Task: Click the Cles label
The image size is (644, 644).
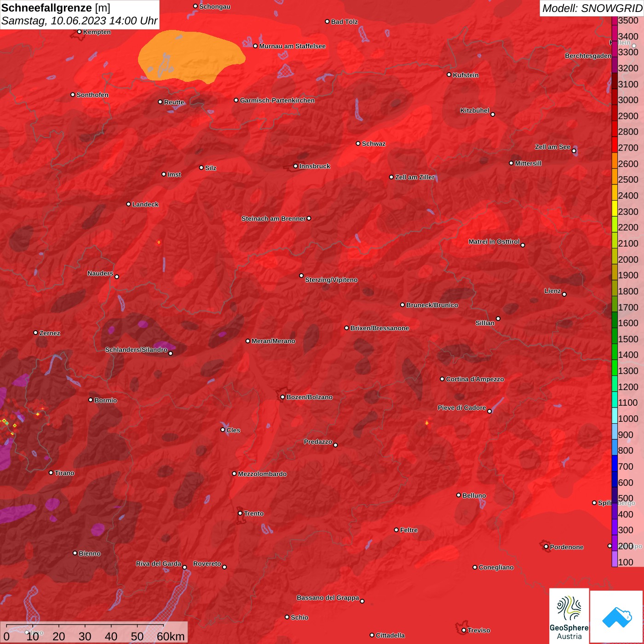Action: [233, 430]
